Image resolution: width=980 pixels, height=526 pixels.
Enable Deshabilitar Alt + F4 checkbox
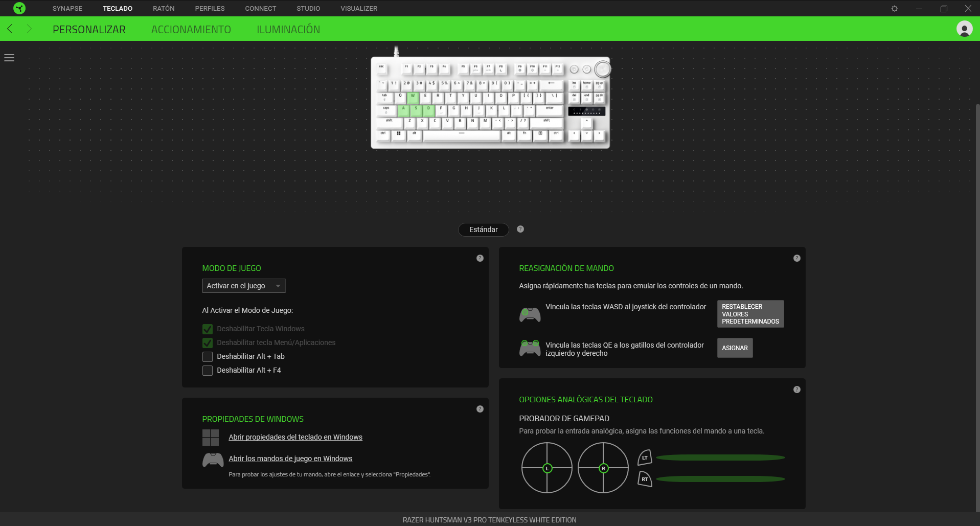(x=208, y=370)
